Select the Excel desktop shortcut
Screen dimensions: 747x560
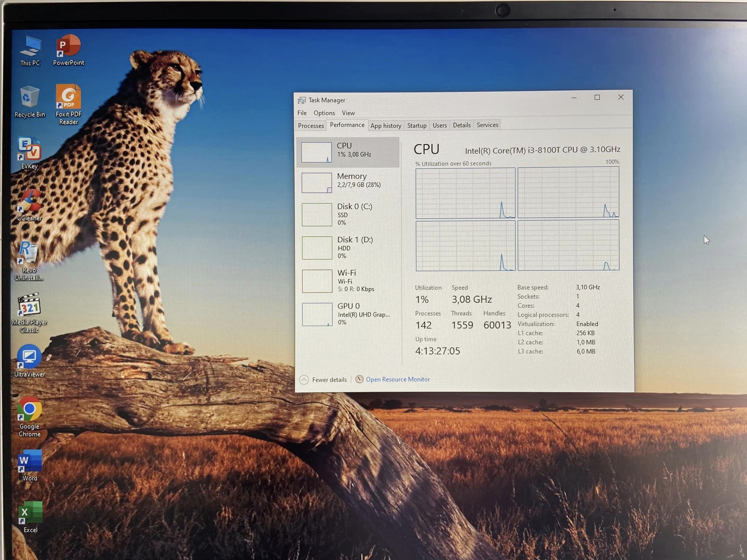pyautogui.click(x=30, y=517)
